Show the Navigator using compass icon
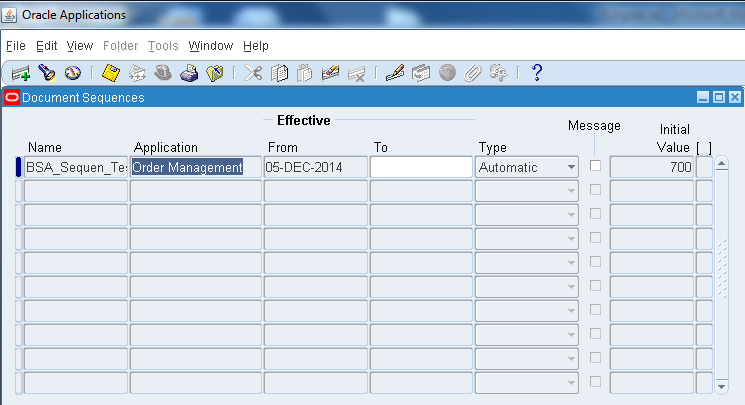Screen dimensions: 745x405 pos(73,73)
